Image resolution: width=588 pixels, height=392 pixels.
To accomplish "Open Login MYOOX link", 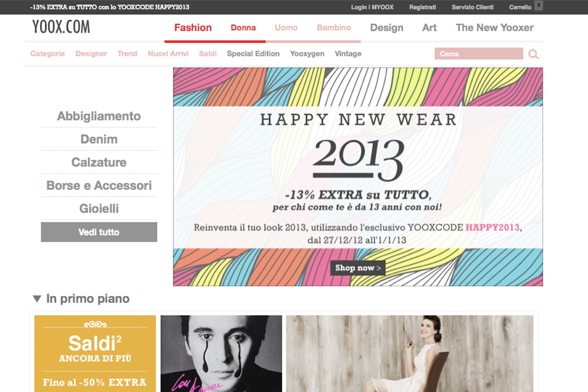I will click(x=372, y=7).
